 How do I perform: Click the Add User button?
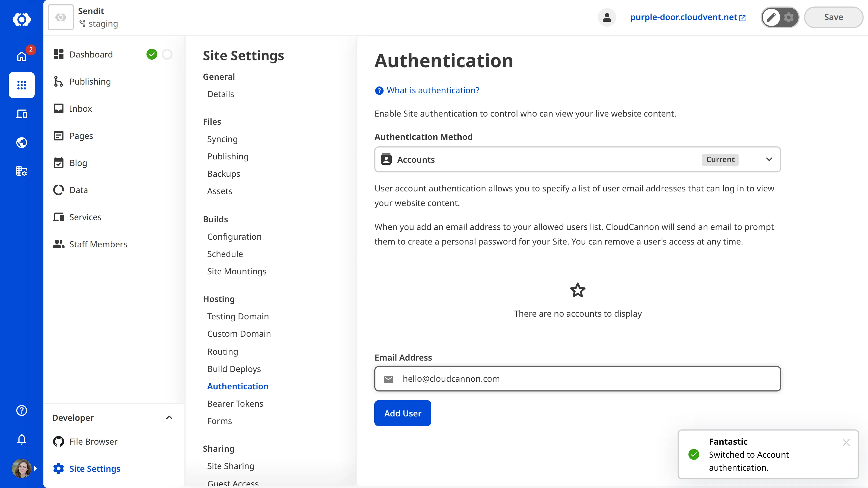(403, 413)
